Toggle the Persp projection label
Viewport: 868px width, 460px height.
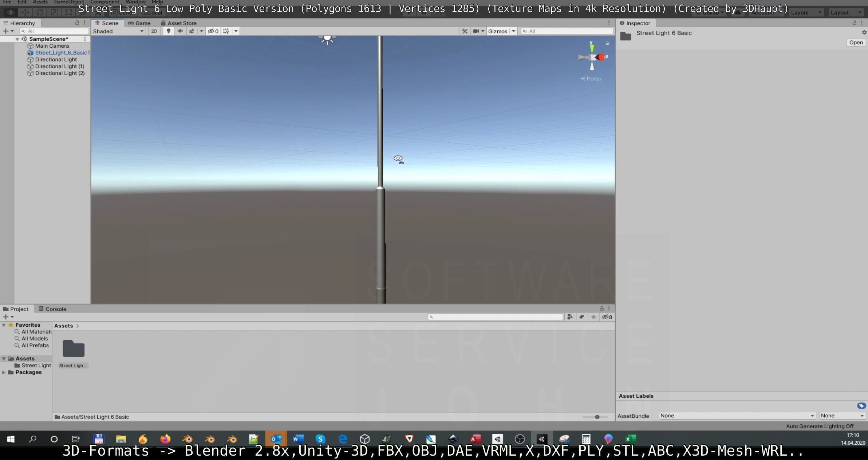coord(591,79)
